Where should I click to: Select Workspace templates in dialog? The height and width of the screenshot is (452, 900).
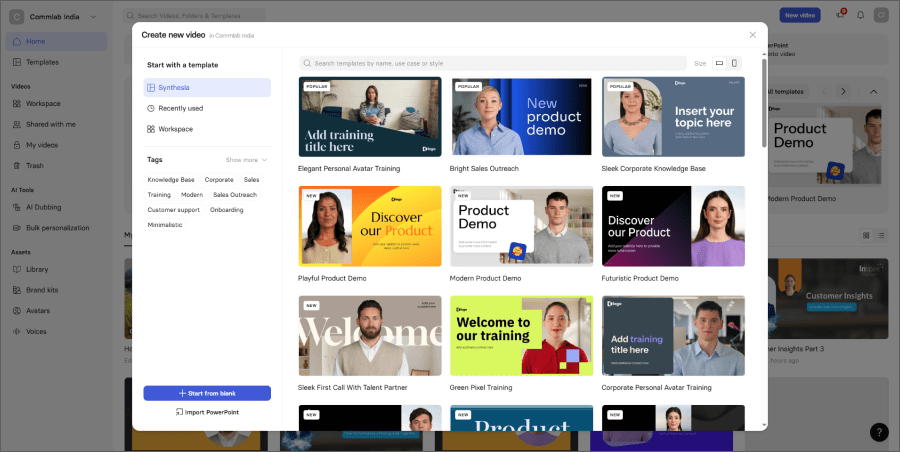(207, 129)
